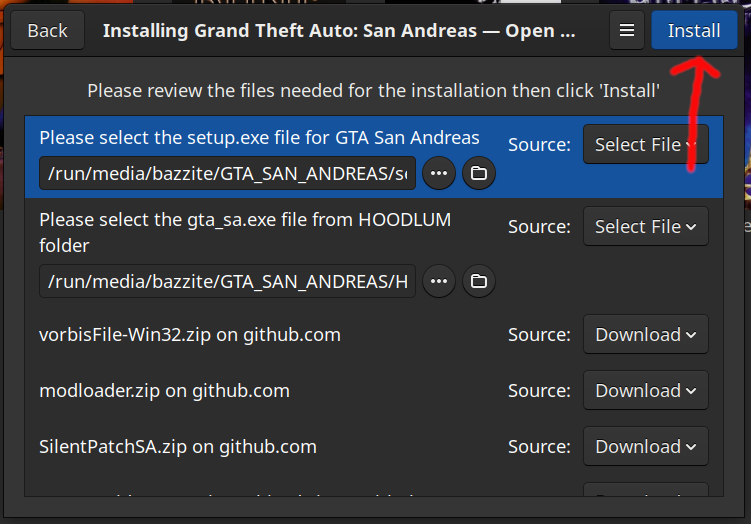Click the browse dots for setup.exe path

(439, 173)
